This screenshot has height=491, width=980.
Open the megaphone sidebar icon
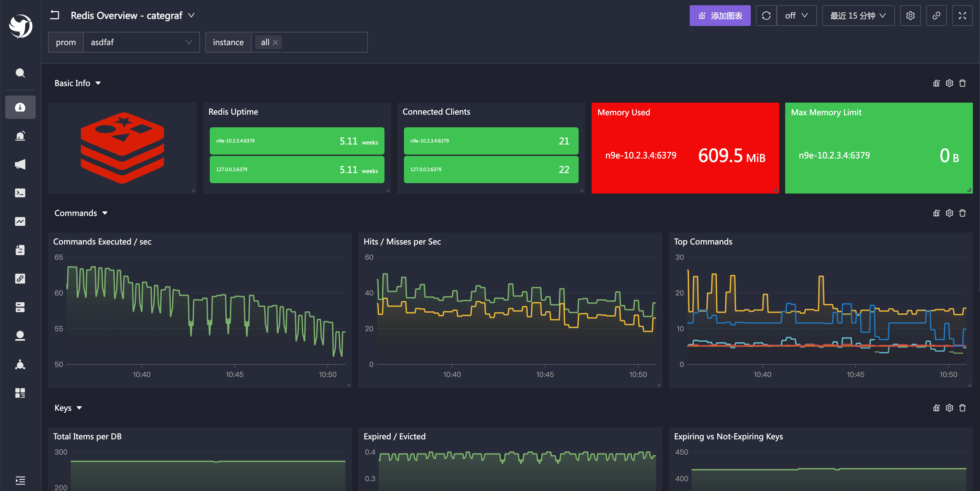coord(20,164)
